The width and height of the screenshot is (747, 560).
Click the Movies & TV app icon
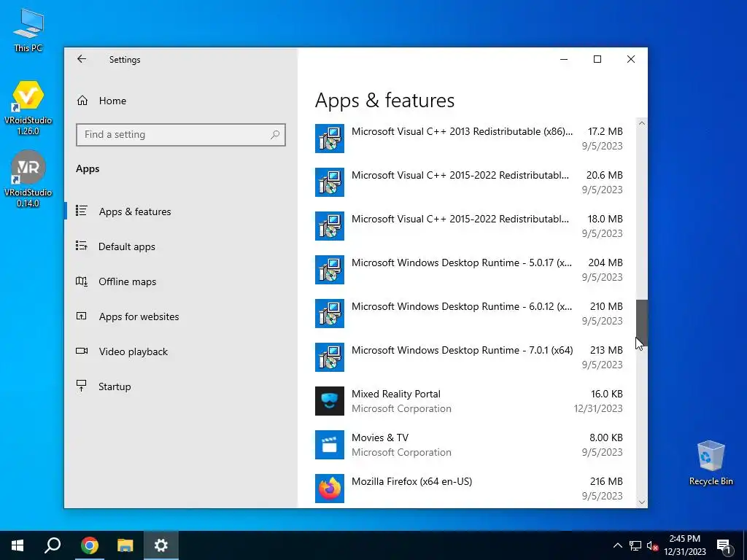pos(330,445)
